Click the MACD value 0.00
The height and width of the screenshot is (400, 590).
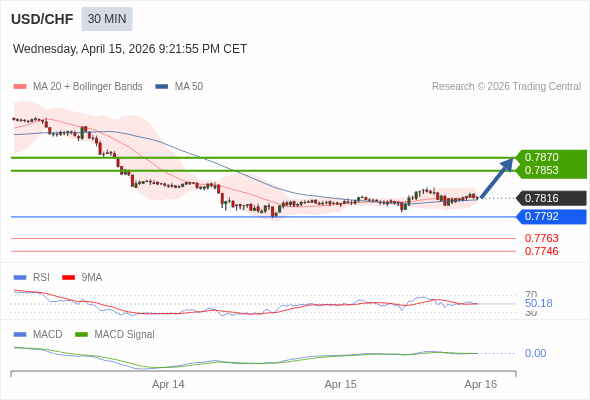(535, 353)
